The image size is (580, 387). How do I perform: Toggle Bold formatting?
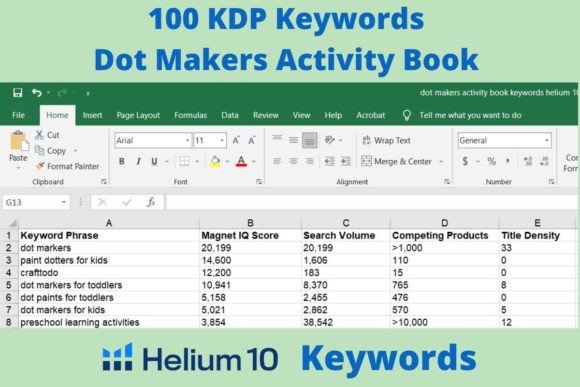point(121,161)
